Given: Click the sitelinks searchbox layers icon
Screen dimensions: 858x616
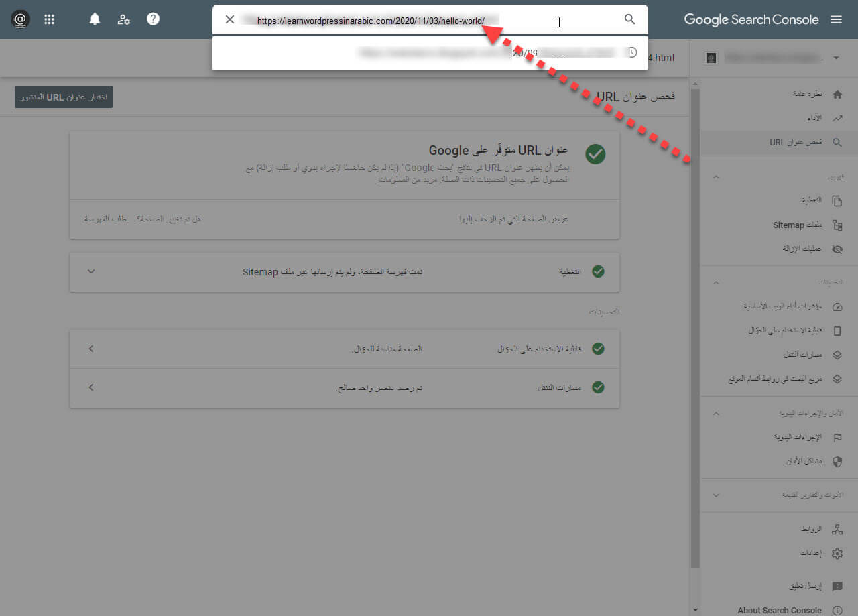Looking at the screenshot, I should [837, 379].
